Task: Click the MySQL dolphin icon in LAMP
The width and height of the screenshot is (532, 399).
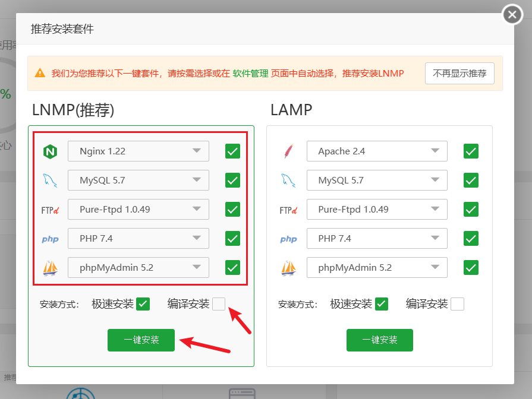Action: tap(289, 180)
